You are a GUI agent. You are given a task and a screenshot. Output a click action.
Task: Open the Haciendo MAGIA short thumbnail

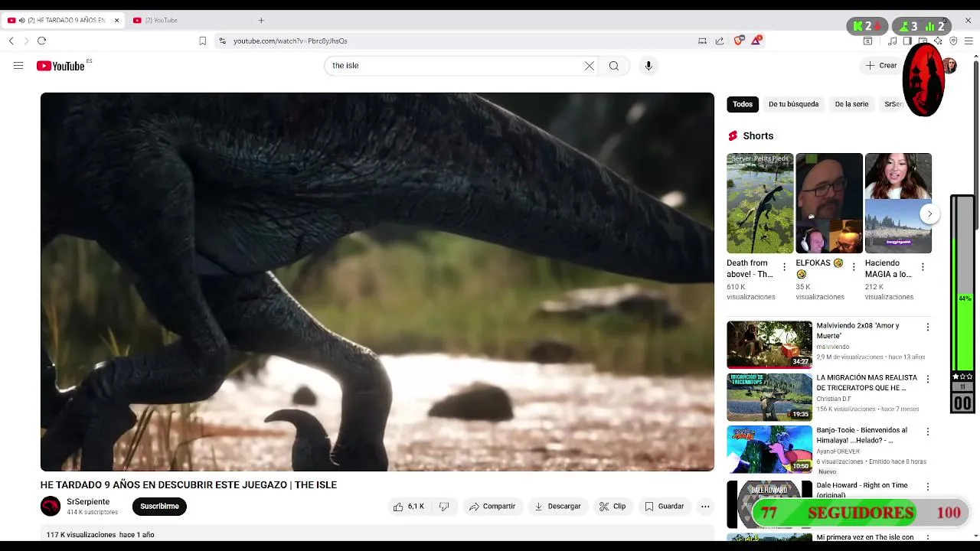tap(898, 204)
